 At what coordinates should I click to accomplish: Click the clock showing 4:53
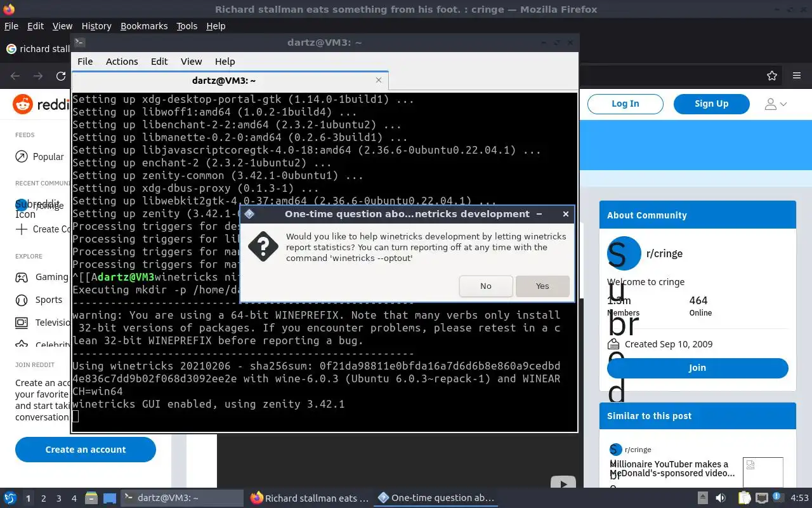799,498
